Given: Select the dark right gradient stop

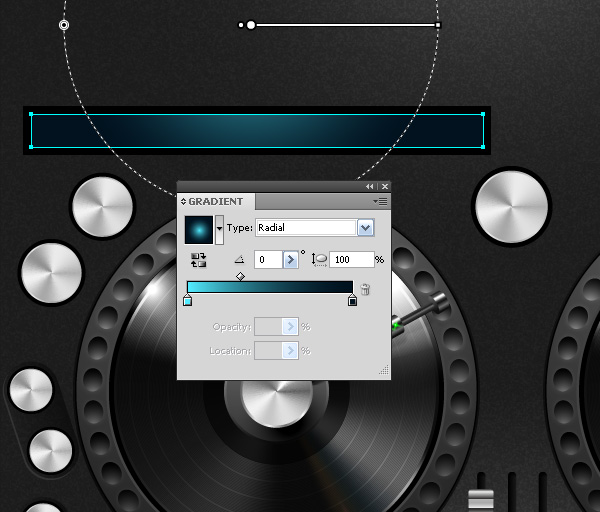Looking at the screenshot, I should coord(352,300).
